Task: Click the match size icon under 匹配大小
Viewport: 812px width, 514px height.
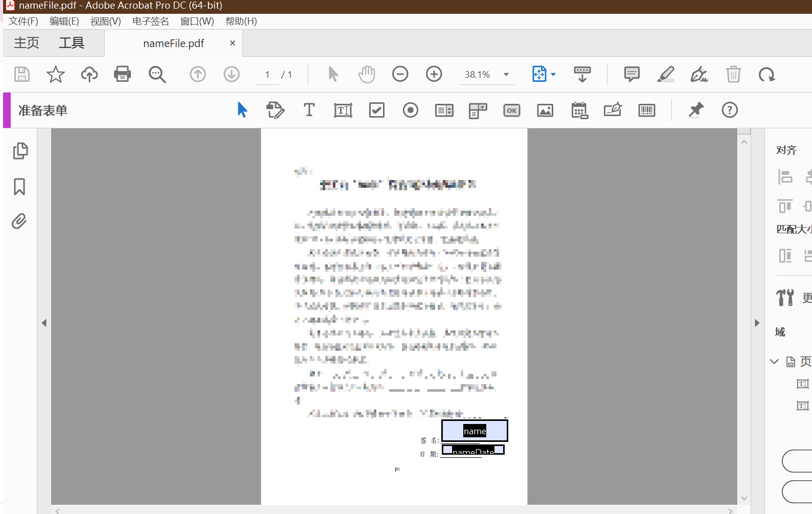Action: pos(785,255)
